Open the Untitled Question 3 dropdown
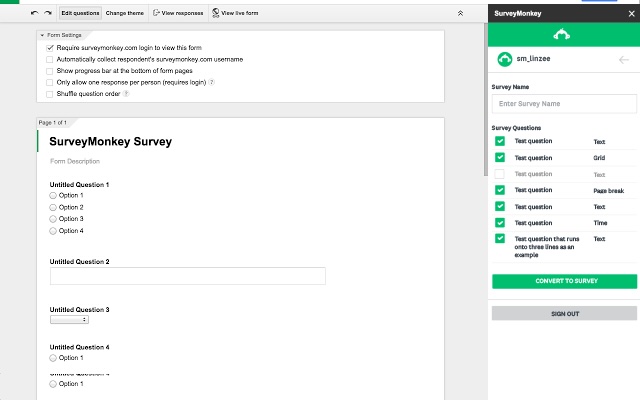This screenshot has height=400, width=640. pos(69,320)
